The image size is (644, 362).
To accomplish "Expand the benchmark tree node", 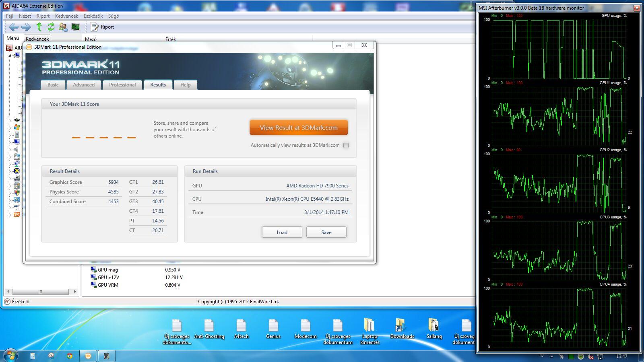I will pyautogui.click(x=10, y=215).
